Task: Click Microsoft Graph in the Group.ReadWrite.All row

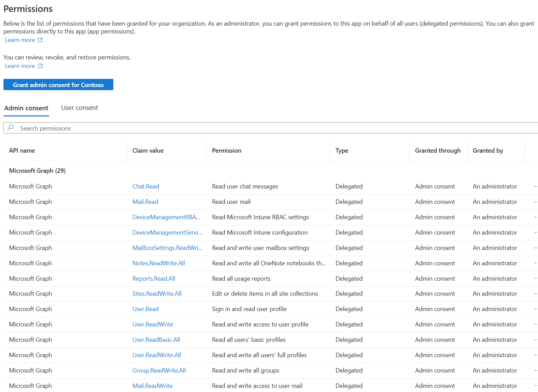Action: coord(31,370)
